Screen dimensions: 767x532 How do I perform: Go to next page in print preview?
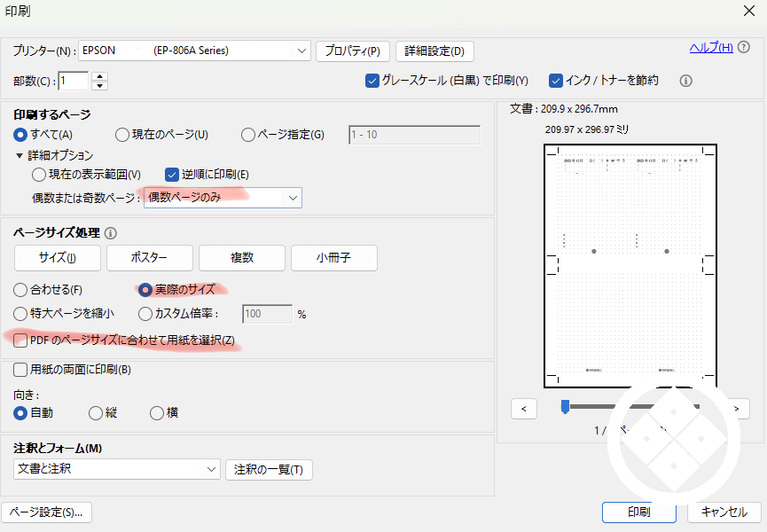[x=735, y=409]
